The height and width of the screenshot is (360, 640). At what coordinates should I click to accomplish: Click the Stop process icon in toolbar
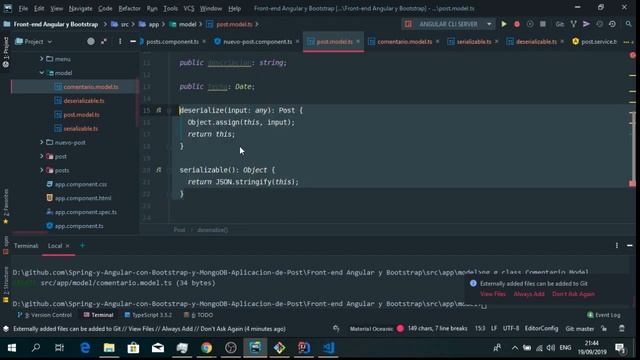pos(542,24)
